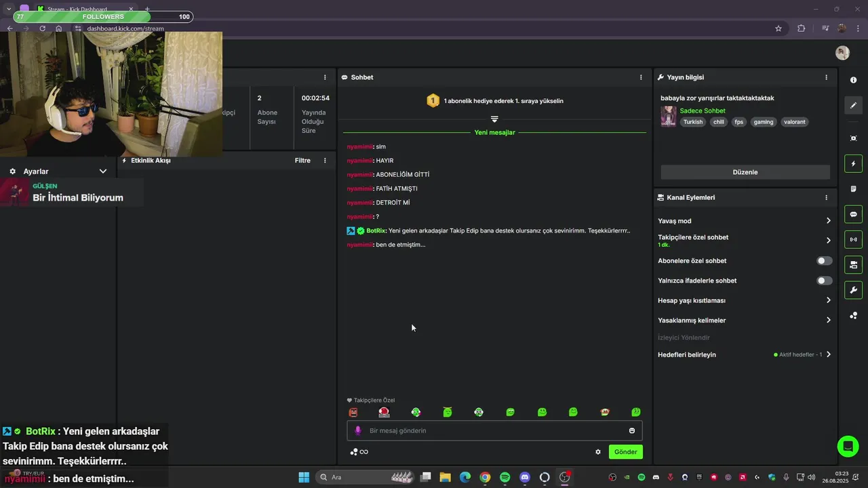The height and width of the screenshot is (488, 868).
Task: Open browser extensions puzzle icon
Action: (802, 28)
